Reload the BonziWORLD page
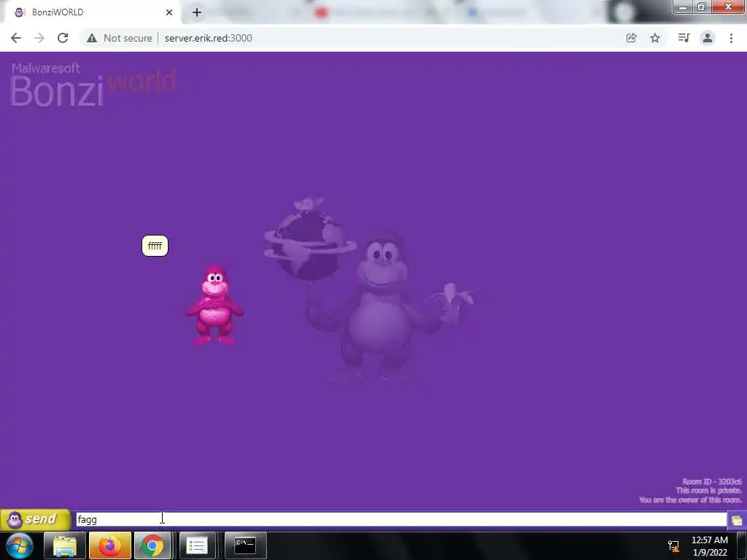 (x=63, y=38)
